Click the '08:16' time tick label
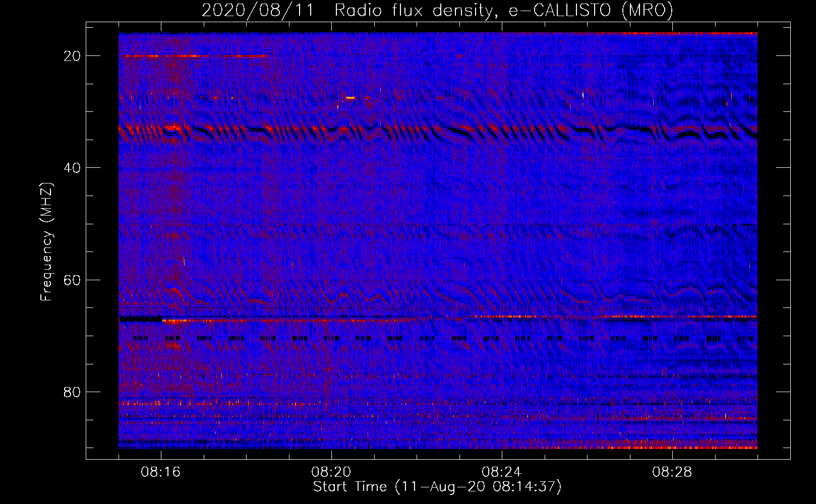The image size is (816, 504). [x=161, y=472]
